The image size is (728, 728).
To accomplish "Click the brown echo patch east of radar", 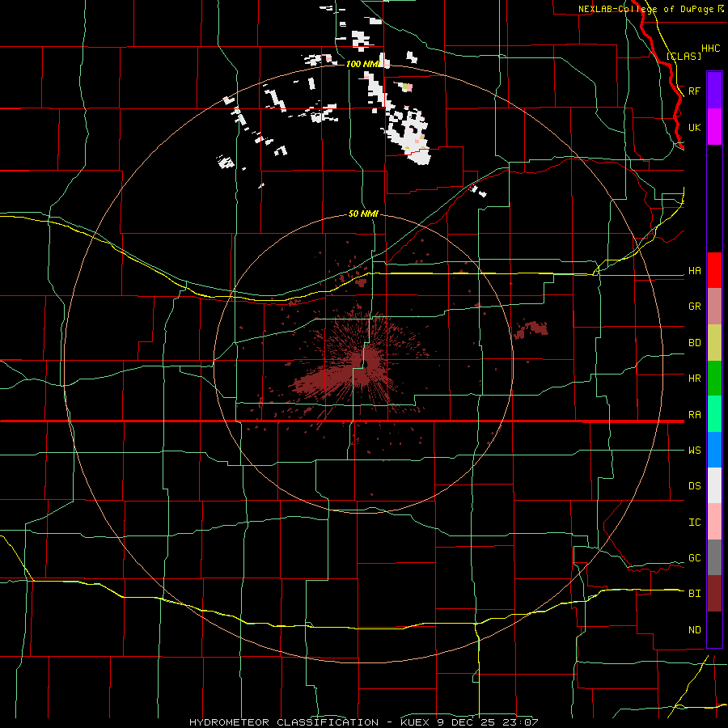I will click(531, 328).
